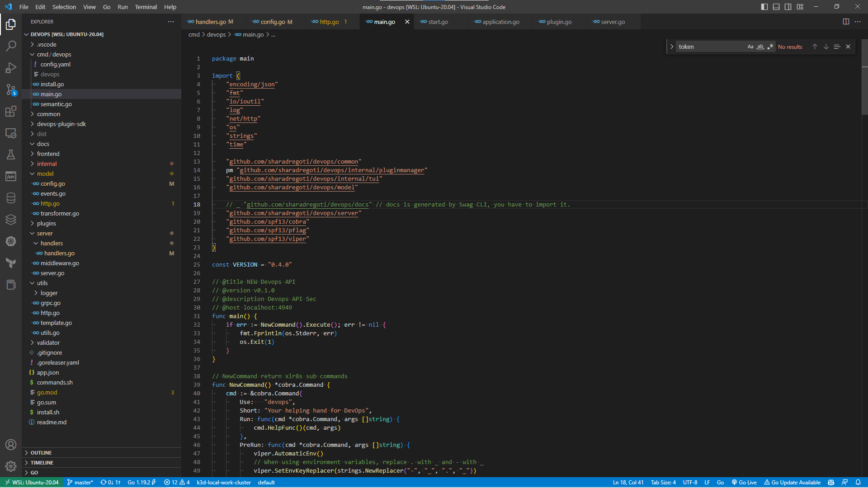Image resolution: width=868 pixels, height=488 pixels.
Task: Click the Accounts icon at the bottom
Action: 11,444
